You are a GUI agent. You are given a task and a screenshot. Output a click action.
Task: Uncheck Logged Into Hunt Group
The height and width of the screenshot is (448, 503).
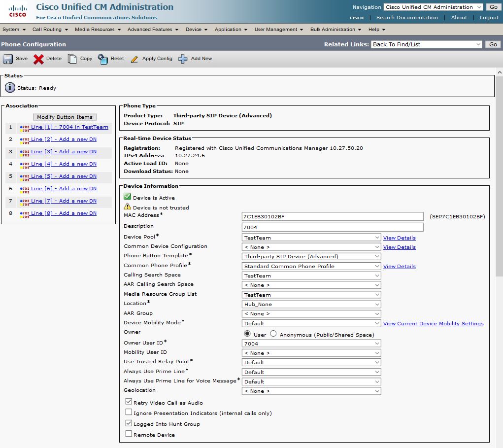tap(129, 424)
